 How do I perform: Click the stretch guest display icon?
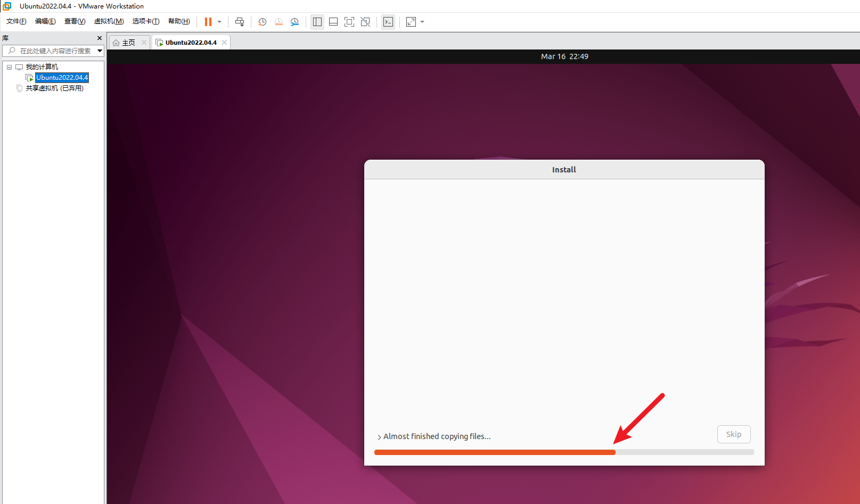click(x=411, y=22)
